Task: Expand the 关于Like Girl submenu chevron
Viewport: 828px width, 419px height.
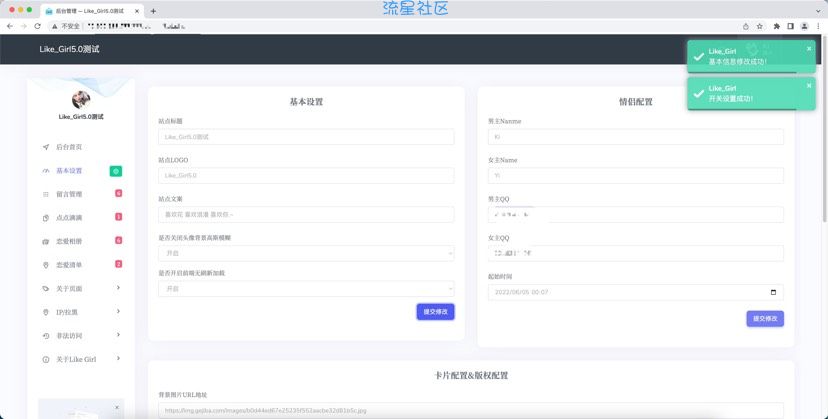Action: 118,358
